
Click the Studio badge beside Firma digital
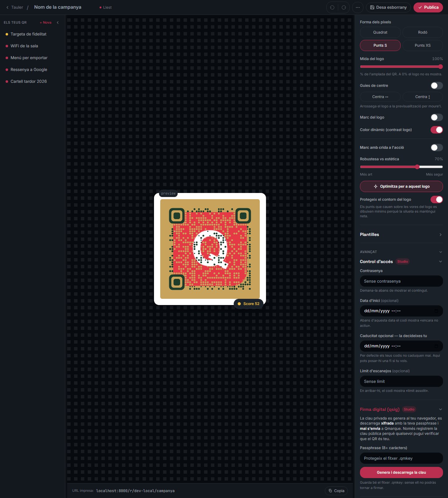pyautogui.click(x=409, y=410)
